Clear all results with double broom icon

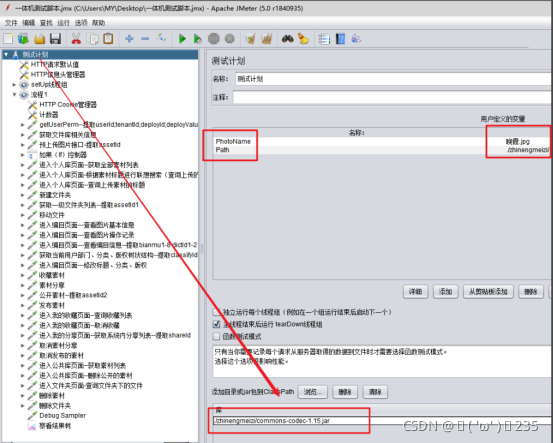(267, 38)
